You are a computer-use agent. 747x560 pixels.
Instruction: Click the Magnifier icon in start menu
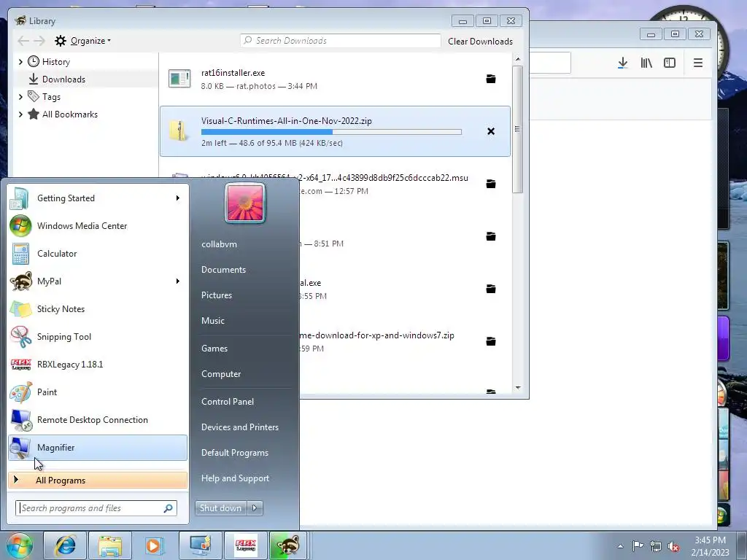click(20, 447)
